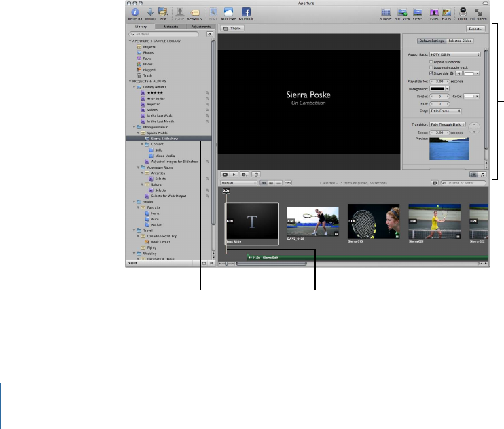Image resolution: width=504 pixels, height=429 pixels.
Task: Open the Faces view in toolbar
Action: pos(433,12)
